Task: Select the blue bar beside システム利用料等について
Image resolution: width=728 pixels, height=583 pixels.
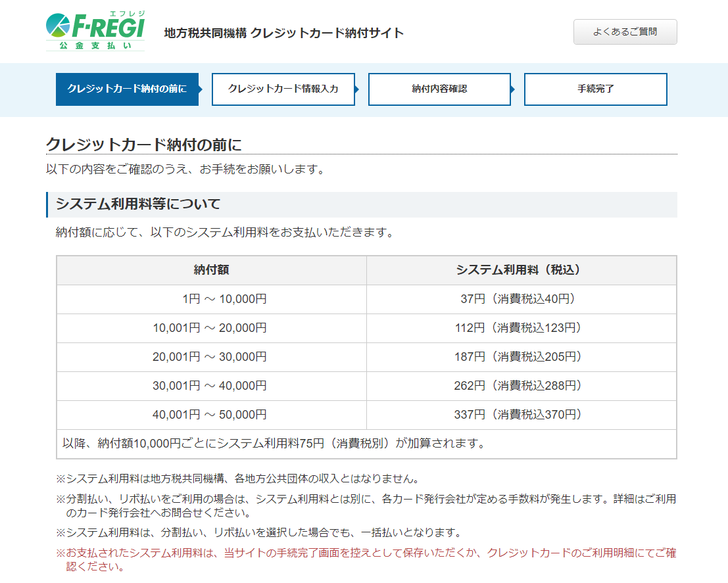Action: (x=47, y=204)
